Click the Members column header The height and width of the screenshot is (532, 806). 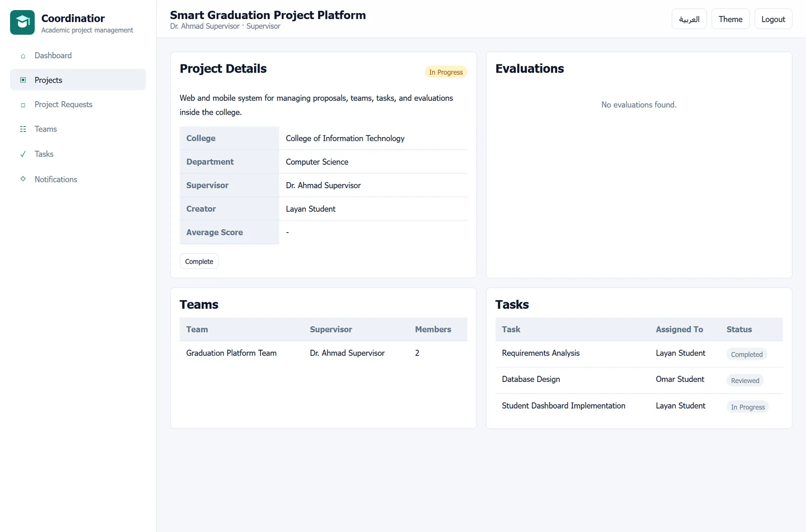(433, 329)
